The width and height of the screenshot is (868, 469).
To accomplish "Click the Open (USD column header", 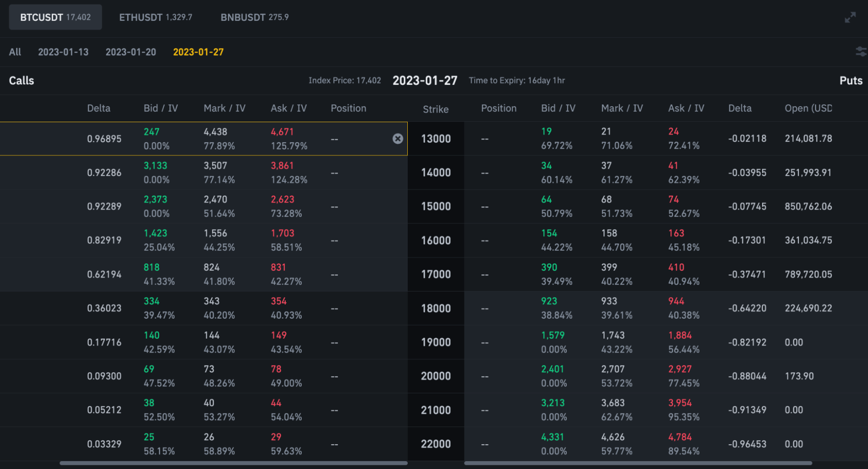I will point(808,108).
